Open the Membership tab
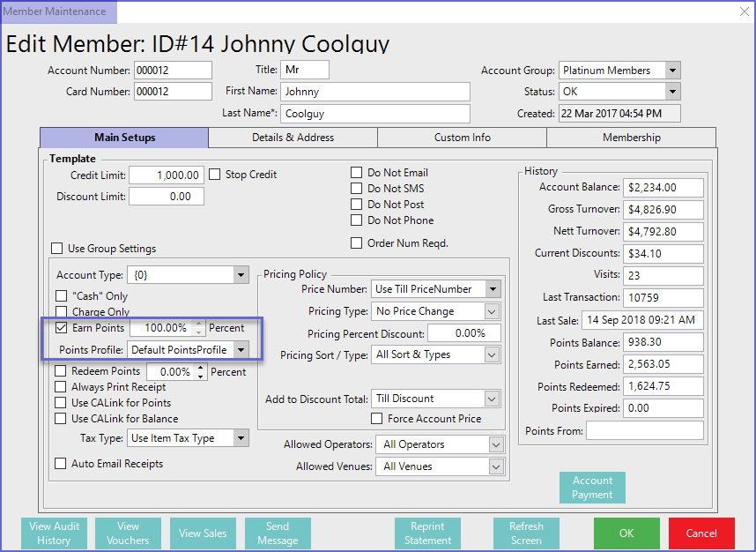Image resolution: width=756 pixels, height=552 pixels. pyautogui.click(x=631, y=138)
